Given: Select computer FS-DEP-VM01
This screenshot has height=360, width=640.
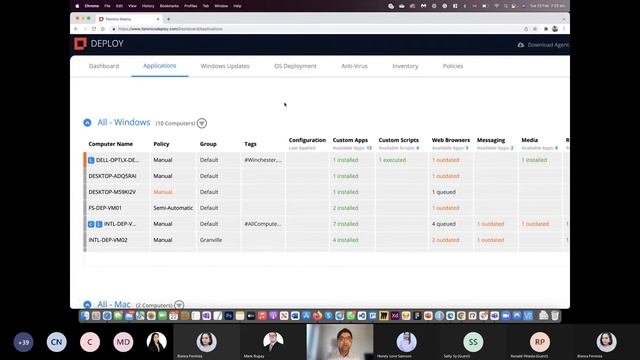Looking at the screenshot, I should pos(105,208).
